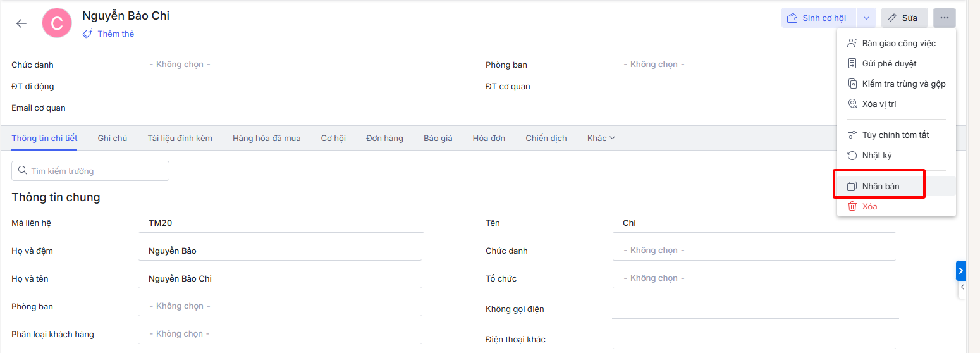This screenshot has width=980, height=353.
Task: Click the Xóa vị trí location icon
Action: (852, 104)
